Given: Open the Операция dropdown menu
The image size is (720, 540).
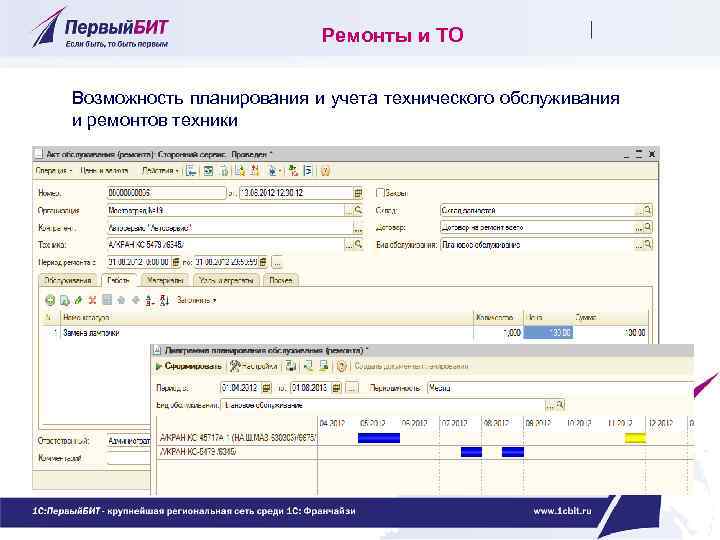Looking at the screenshot, I should click(54, 171).
